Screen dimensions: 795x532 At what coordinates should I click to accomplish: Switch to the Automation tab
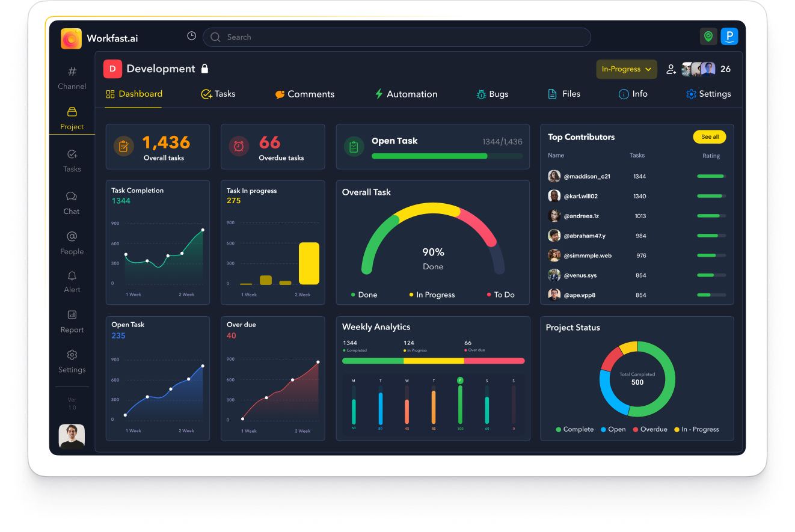[x=406, y=94]
